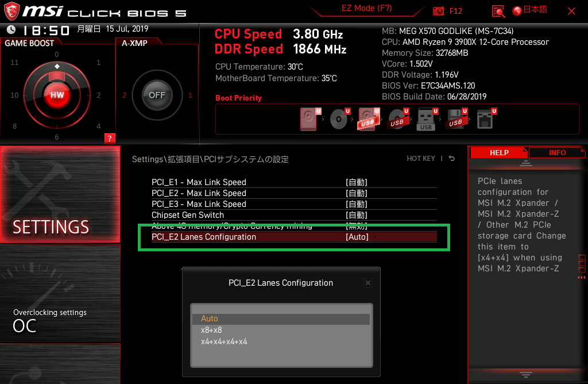Open the SETTINGS section in sidebar
Screen dimensions: 588x384
60,194
